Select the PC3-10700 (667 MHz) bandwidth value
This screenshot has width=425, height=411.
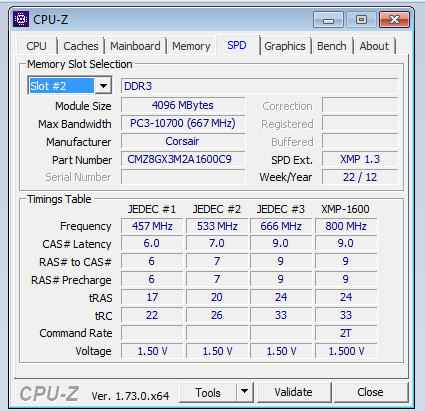[183, 123]
